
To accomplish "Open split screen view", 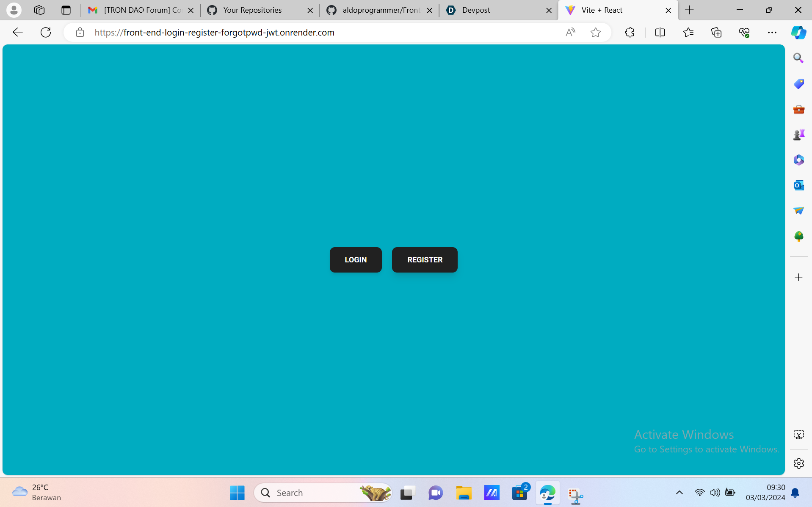I will (660, 32).
